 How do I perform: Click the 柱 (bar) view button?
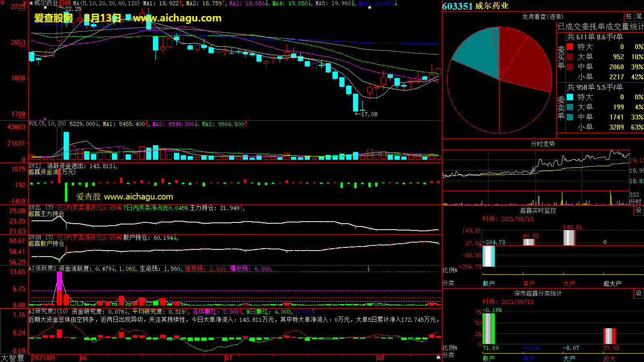pyautogui.click(x=629, y=16)
